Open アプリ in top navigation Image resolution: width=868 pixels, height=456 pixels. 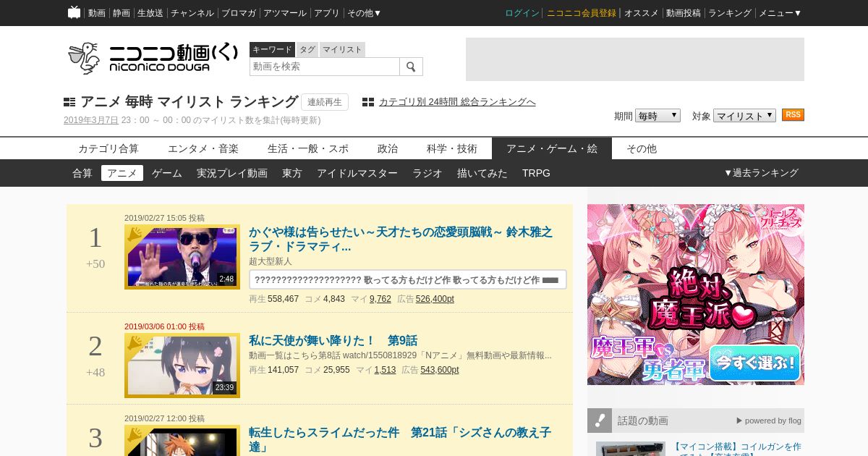coord(327,13)
